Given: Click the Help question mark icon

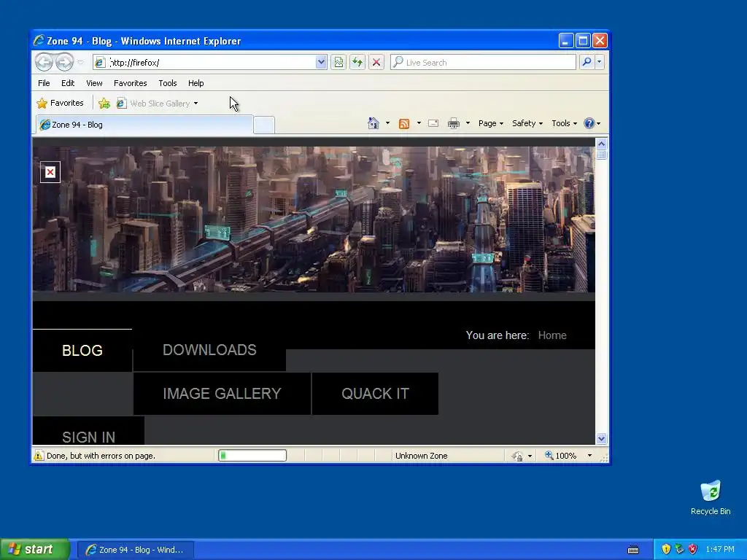Looking at the screenshot, I should (x=589, y=123).
